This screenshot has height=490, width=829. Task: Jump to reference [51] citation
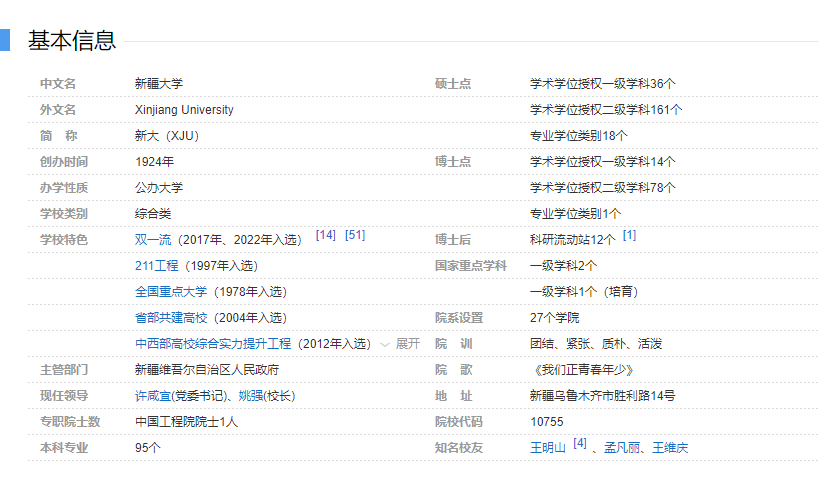(x=355, y=235)
